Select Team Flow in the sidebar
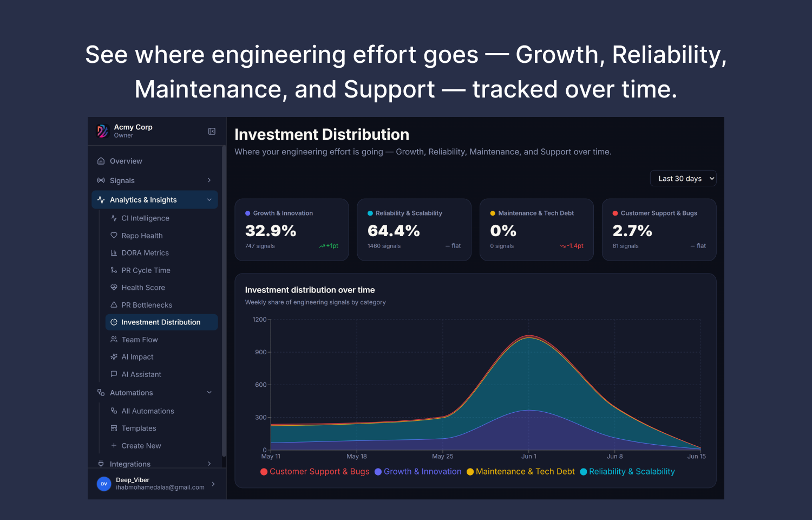 (162, 340)
